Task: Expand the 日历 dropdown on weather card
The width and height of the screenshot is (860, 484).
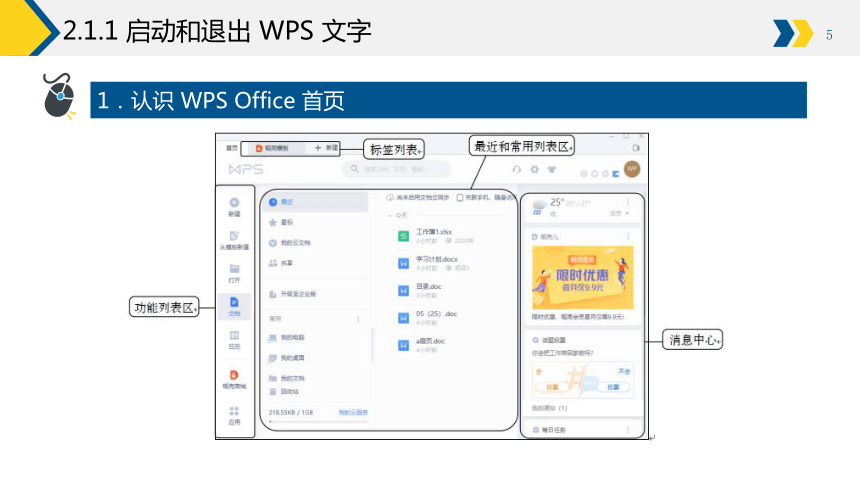Action: tap(620, 213)
